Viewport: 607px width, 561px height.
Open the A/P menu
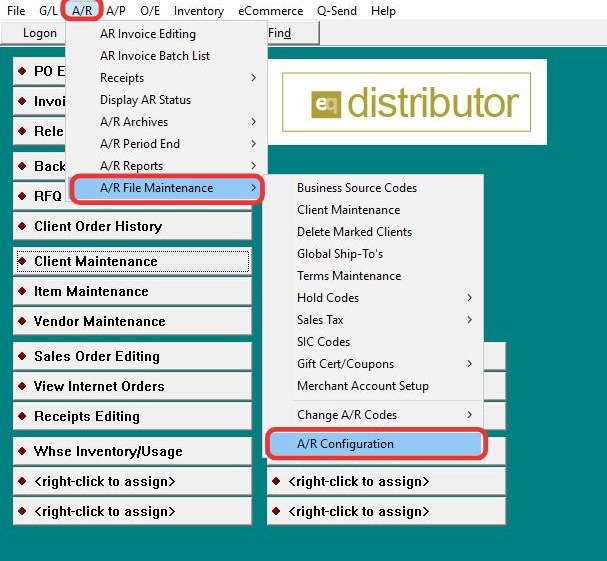point(116,11)
